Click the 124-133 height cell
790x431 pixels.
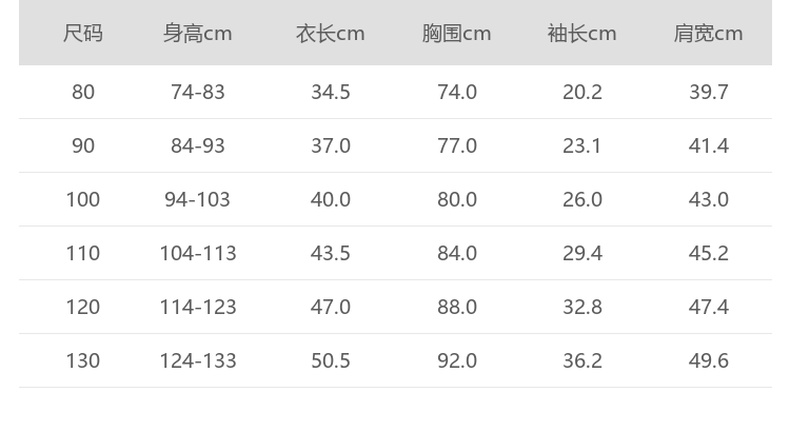coord(198,361)
